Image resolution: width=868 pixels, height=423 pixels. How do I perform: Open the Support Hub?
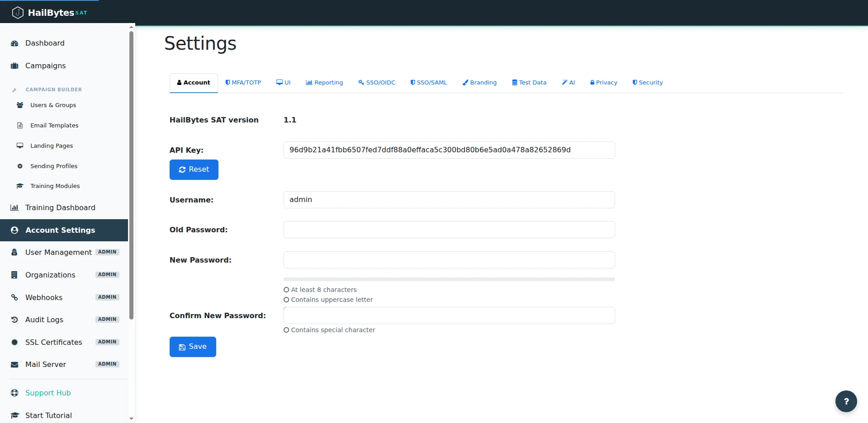[48, 393]
